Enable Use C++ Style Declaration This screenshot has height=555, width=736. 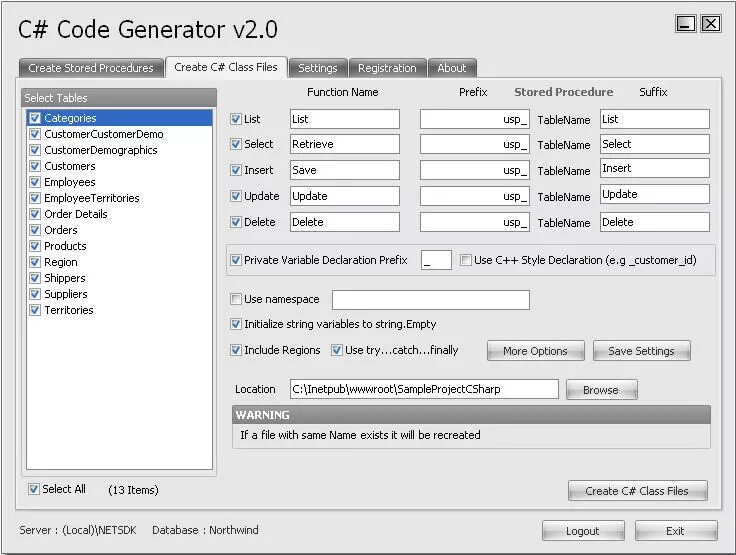coord(466,260)
